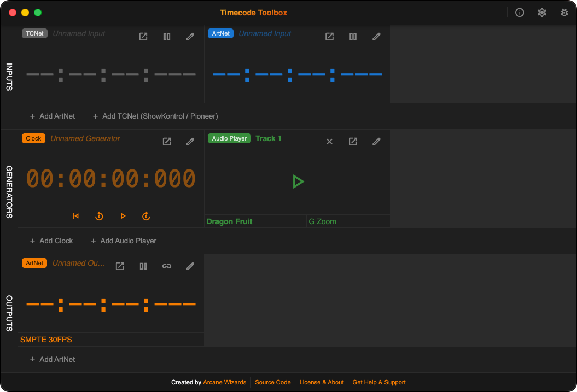Open the Source Code link
Image resolution: width=577 pixels, height=392 pixels.
click(x=273, y=383)
